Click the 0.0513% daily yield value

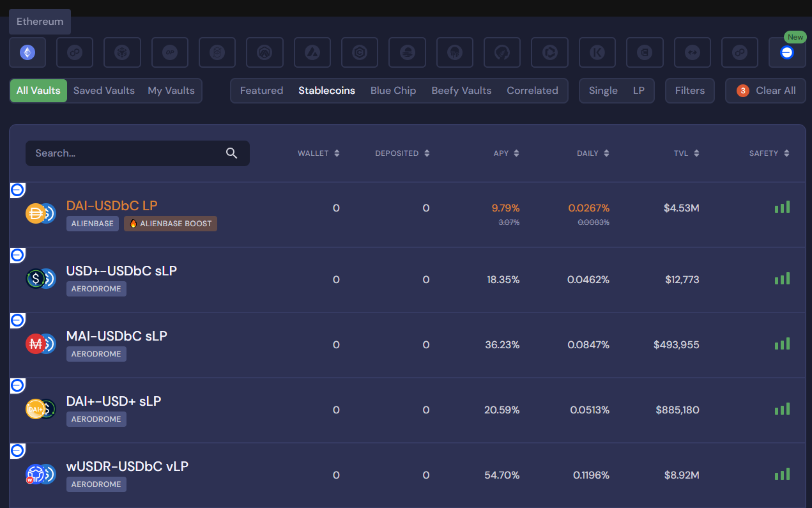[590, 410]
